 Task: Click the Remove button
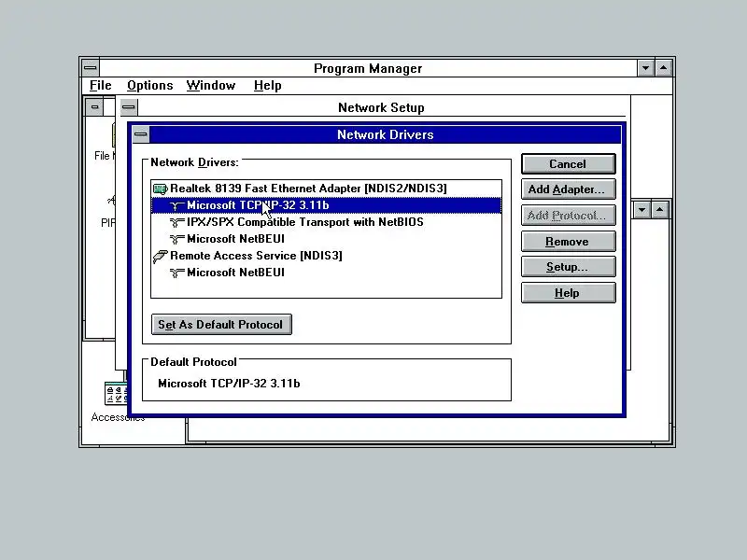pyautogui.click(x=568, y=242)
